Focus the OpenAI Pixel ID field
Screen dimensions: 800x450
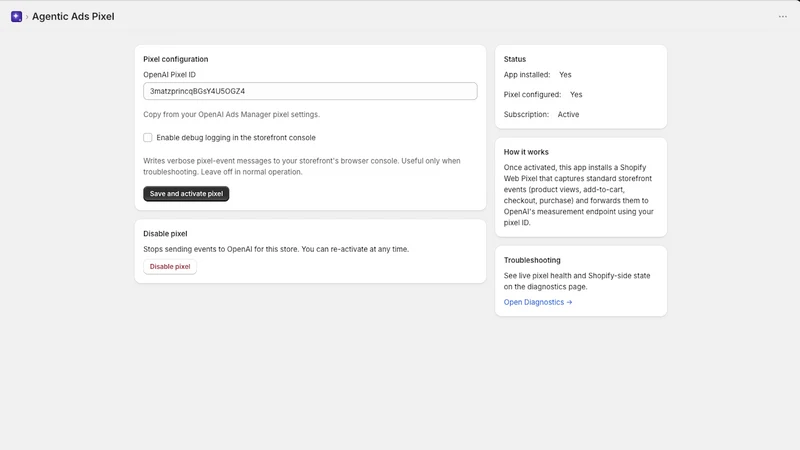tap(310, 91)
